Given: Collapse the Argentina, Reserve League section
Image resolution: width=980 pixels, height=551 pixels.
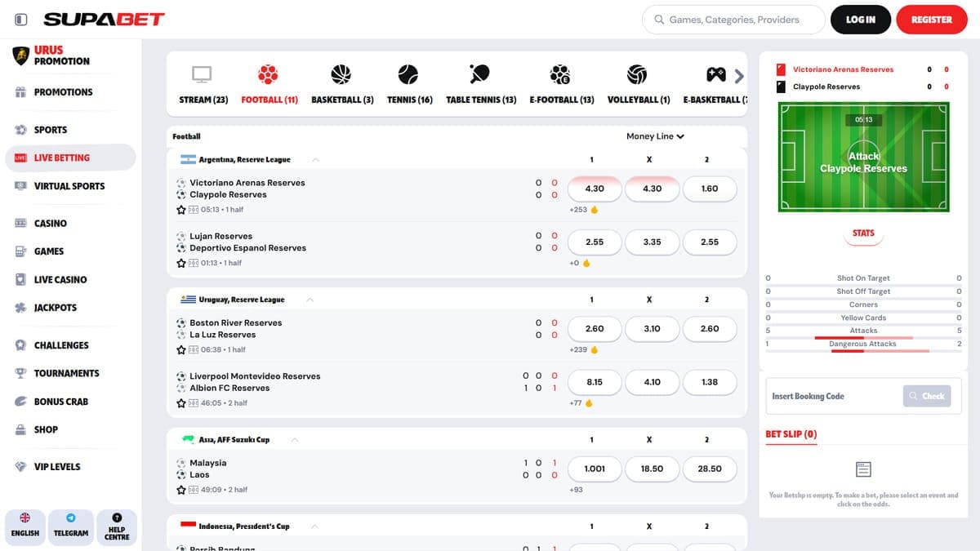Looking at the screenshot, I should tap(316, 159).
